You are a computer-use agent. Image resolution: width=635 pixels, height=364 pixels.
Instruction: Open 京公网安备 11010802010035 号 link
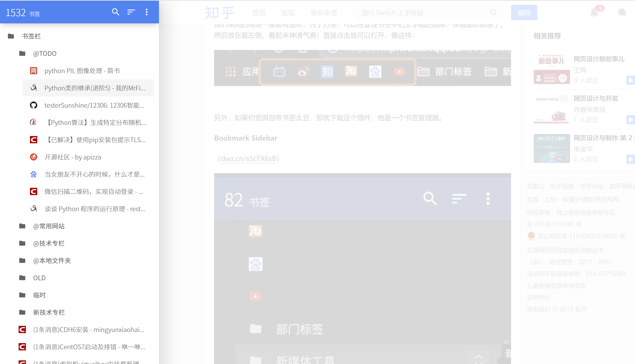pos(581,236)
